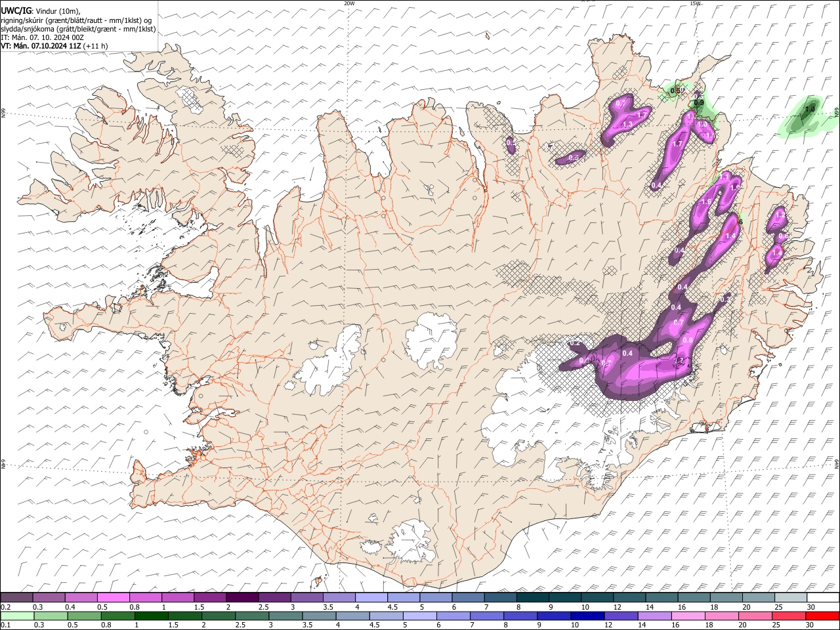Click the '1.0' value in offshore green patch
This screenshot has width=840, height=630.
tap(810, 110)
